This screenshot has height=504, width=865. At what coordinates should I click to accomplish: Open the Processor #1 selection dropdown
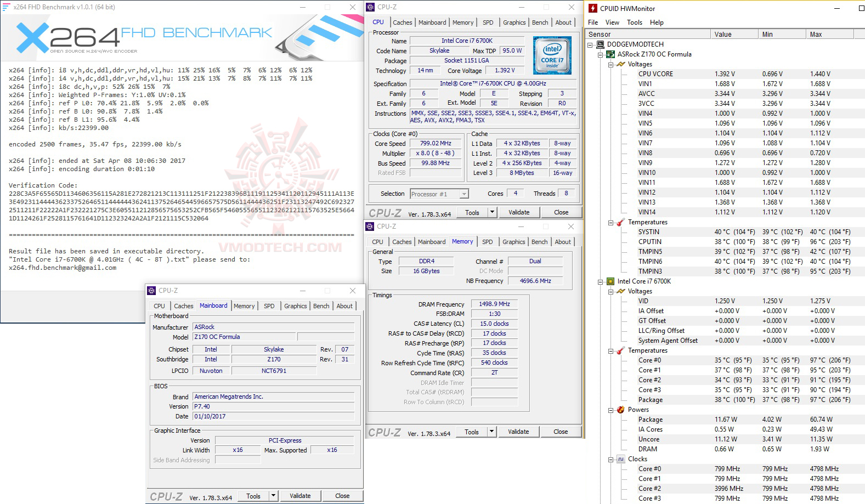(464, 194)
